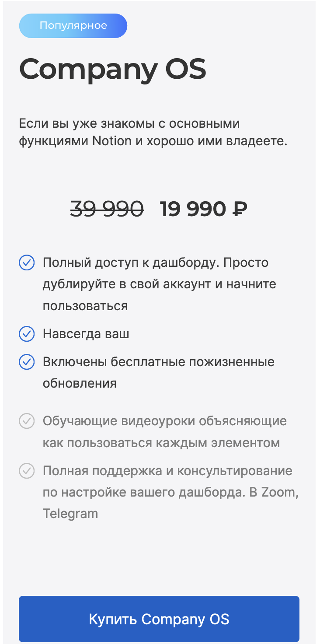Click the ruble currency symbol

(240, 210)
